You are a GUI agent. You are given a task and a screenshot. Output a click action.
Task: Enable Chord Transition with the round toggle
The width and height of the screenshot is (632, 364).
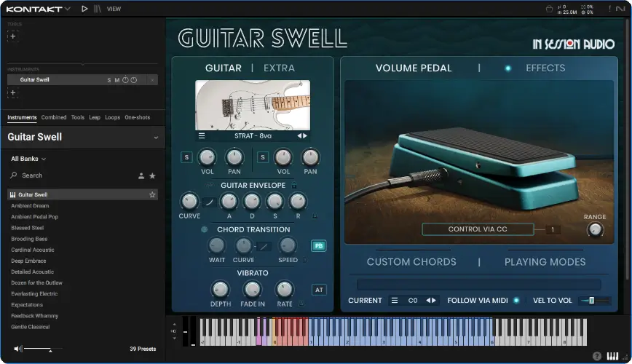[x=205, y=229]
